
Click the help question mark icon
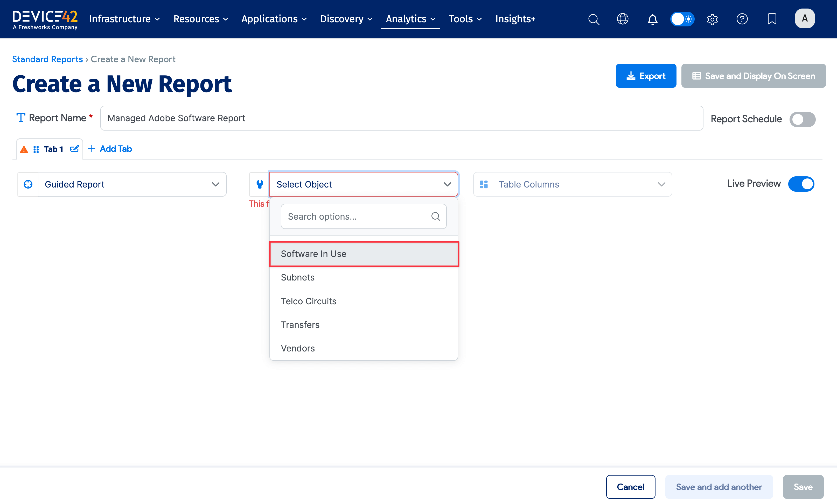pyautogui.click(x=742, y=19)
